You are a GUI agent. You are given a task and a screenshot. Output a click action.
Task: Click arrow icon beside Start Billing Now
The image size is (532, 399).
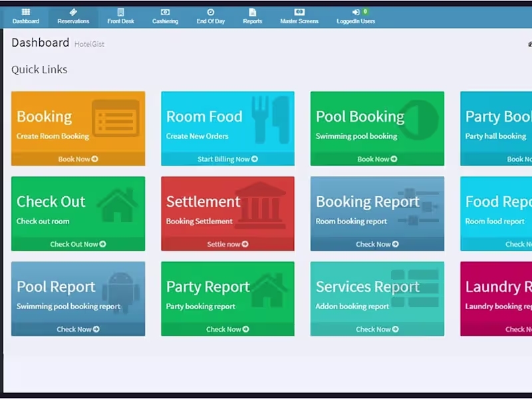click(x=255, y=159)
